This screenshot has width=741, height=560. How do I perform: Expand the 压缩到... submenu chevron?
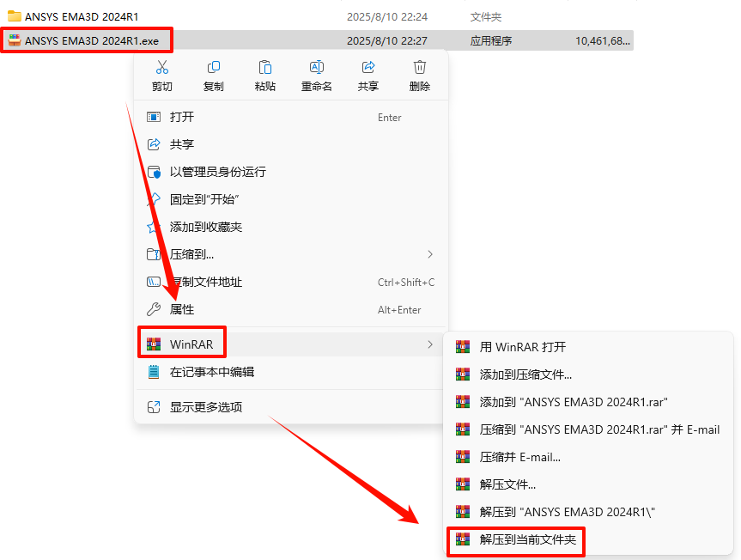(430, 254)
